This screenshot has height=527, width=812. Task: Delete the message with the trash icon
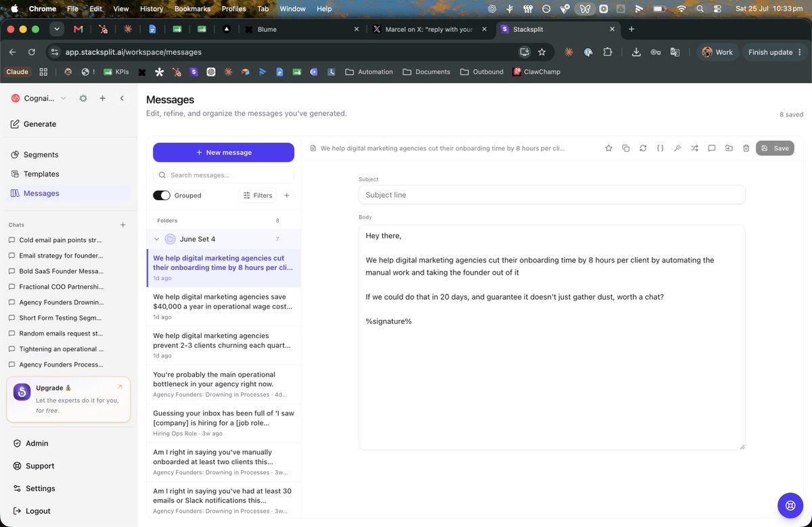click(746, 148)
